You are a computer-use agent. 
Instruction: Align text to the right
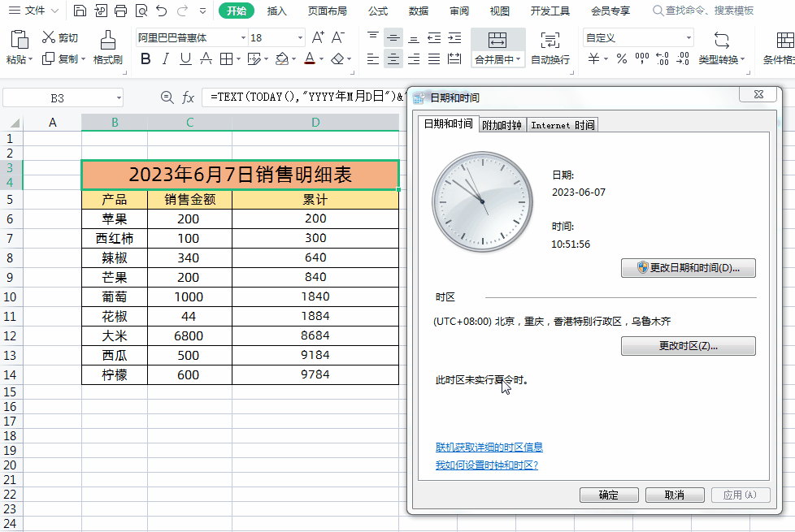coord(414,59)
